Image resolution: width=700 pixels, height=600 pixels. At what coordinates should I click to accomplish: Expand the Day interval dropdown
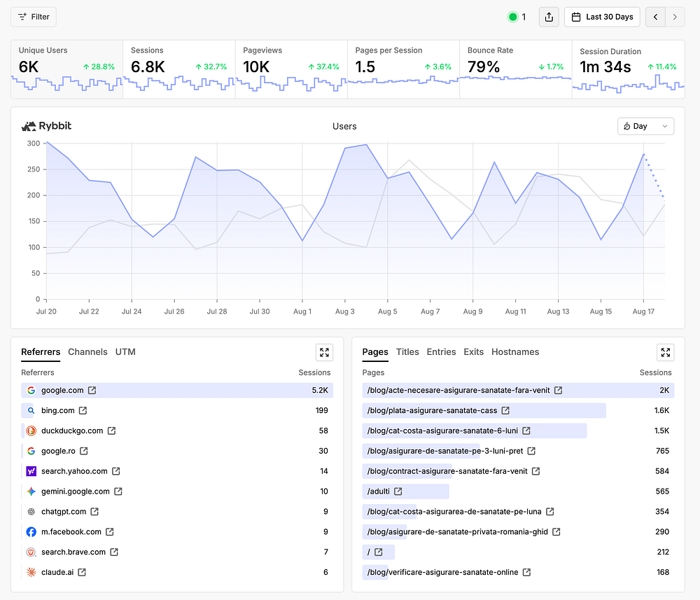(645, 126)
